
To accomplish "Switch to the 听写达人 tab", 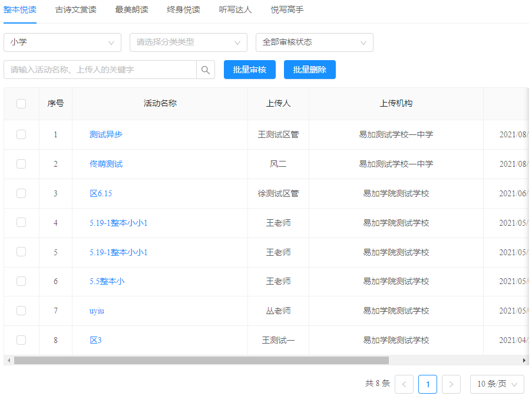I will pos(236,10).
